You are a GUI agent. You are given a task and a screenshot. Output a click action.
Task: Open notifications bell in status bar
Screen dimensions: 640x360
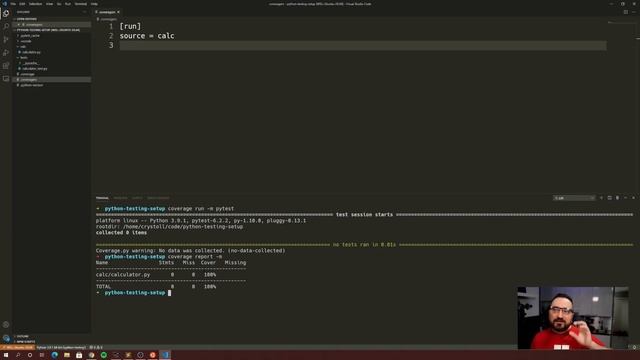[x=634, y=347]
